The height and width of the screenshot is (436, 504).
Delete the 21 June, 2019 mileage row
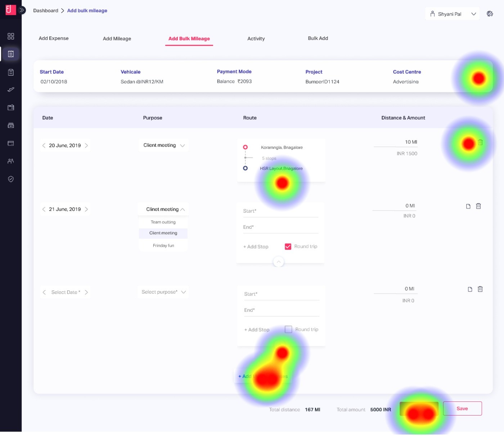(478, 206)
